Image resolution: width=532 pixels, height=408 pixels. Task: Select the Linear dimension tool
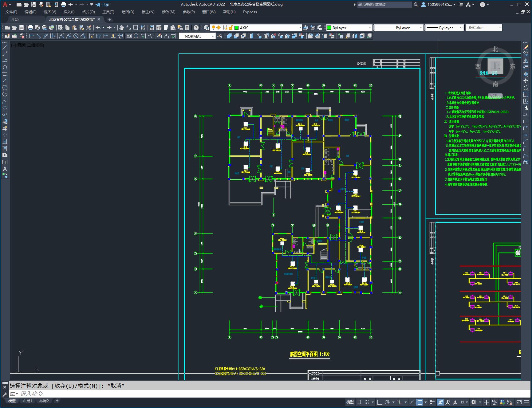click(x=31, y=36)
